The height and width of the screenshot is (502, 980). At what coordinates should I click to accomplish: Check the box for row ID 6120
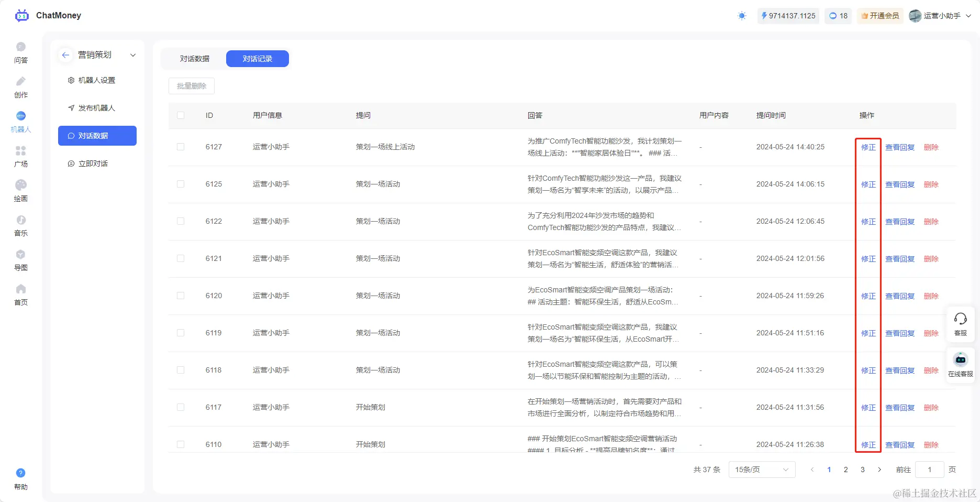pyautogui.click(x=181, y=296)
